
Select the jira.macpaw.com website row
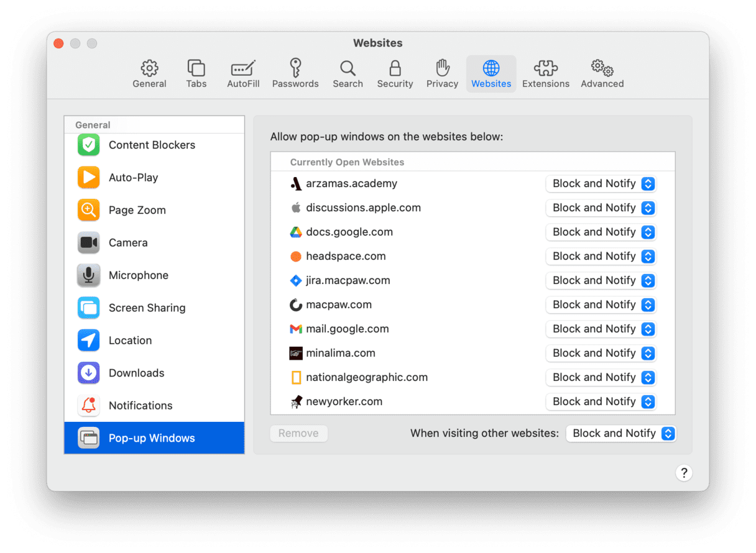(x=348, y=280)
